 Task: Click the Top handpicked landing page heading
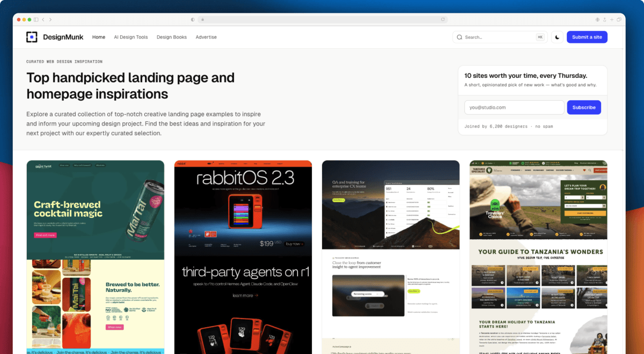coord(130,86)
